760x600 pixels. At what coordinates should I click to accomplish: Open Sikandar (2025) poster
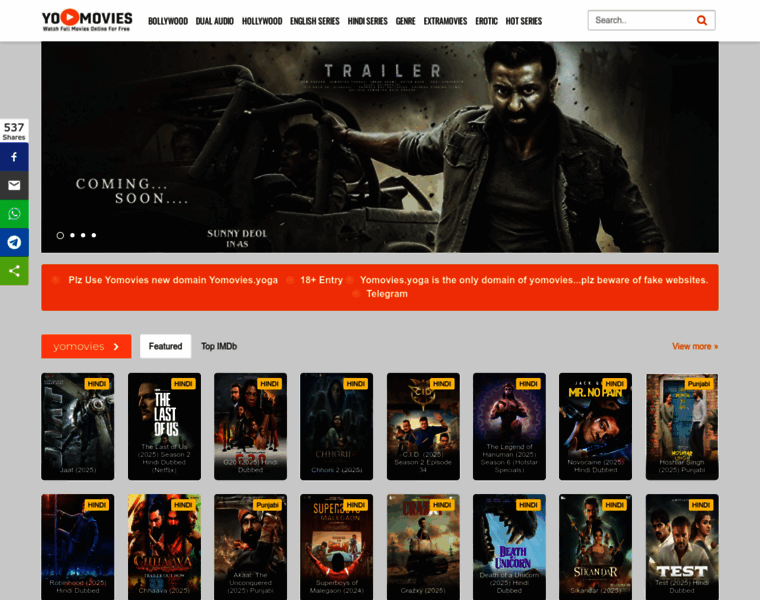click(595, 547)
